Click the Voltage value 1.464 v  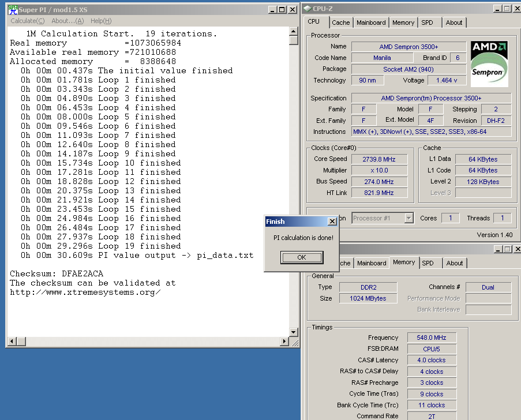tap(447, 80)
